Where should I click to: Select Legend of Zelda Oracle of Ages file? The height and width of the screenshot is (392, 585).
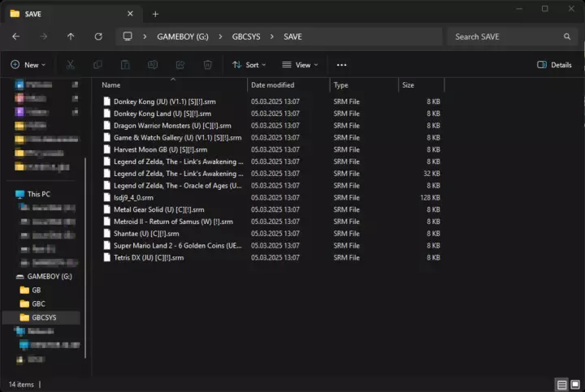[272, 186]
